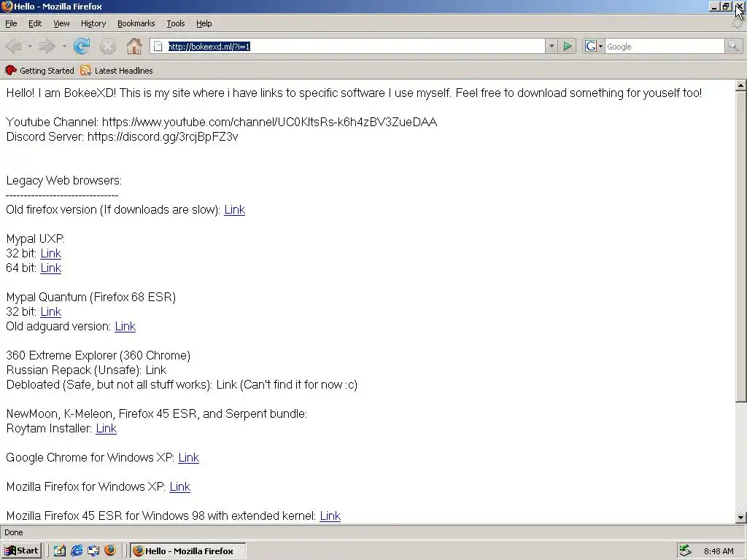Click the scrollbar up arrow

(740, 86)
